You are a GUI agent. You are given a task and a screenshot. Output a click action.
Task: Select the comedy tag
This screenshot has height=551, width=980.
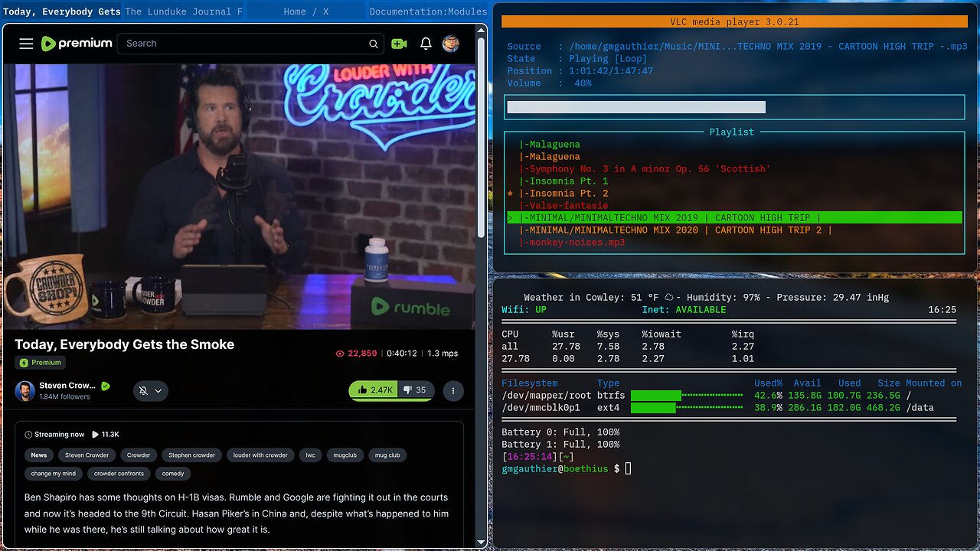(x=173, y=474)
